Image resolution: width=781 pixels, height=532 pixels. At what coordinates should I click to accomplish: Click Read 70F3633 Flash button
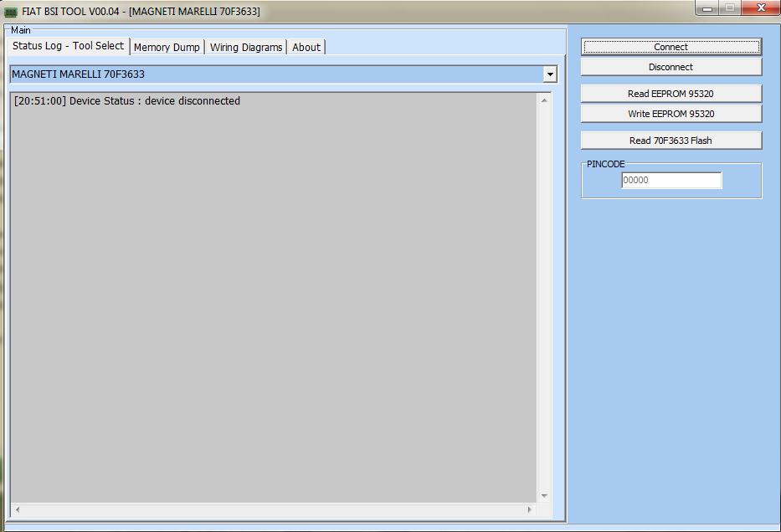click(671, 141)
